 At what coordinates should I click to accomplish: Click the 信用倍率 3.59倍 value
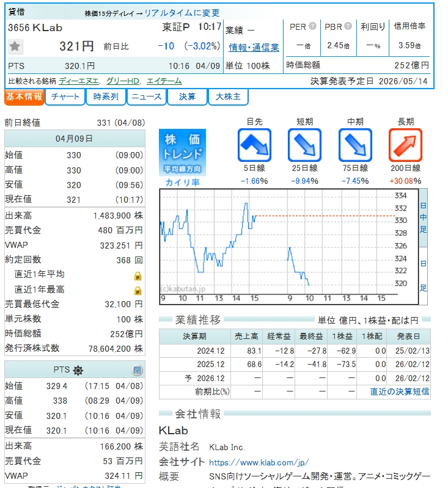point(409,45)
